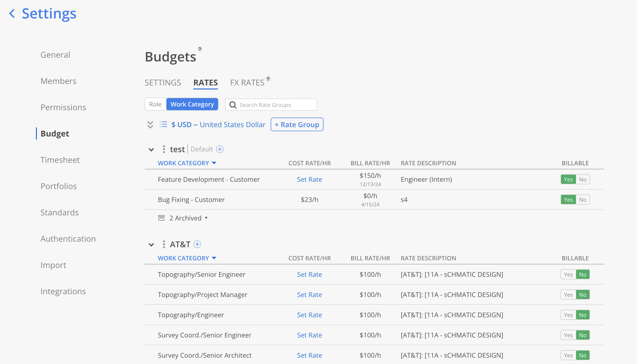Image resolution: width=637 pixels, height=364 pixels.
Task: Collapse the test rate group chevron
Action: click(151, 150)
